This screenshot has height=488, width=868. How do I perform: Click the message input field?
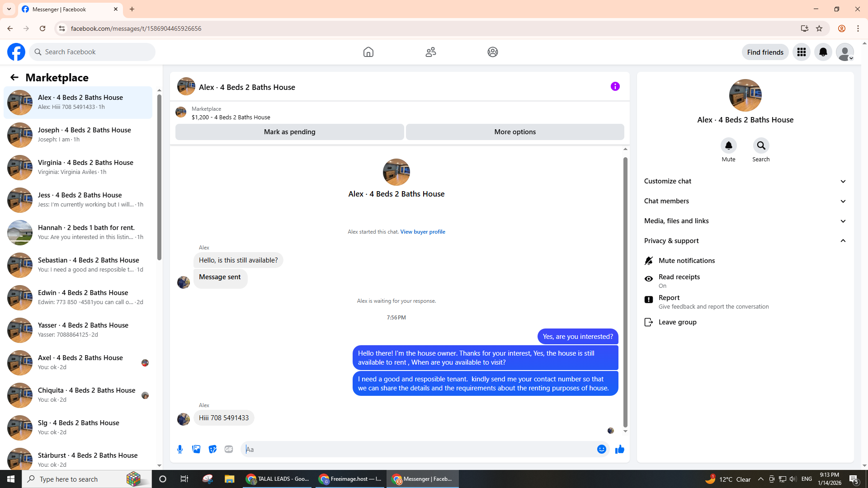418,449
